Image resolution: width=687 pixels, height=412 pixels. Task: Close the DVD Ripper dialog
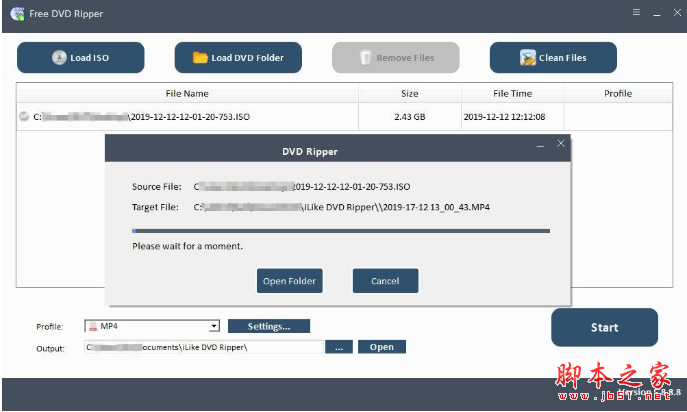[x=560, y=143]
